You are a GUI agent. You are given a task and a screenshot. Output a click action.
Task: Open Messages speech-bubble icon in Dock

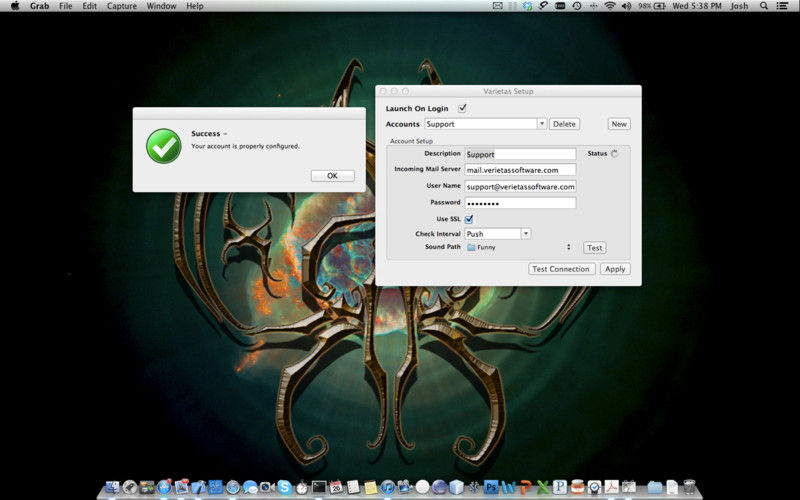tap(250, 488)
